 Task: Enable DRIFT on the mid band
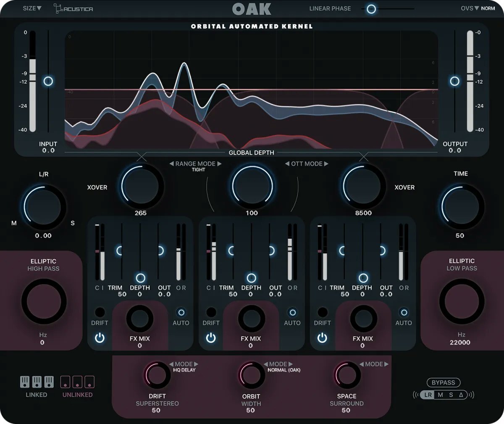point(211,312)
